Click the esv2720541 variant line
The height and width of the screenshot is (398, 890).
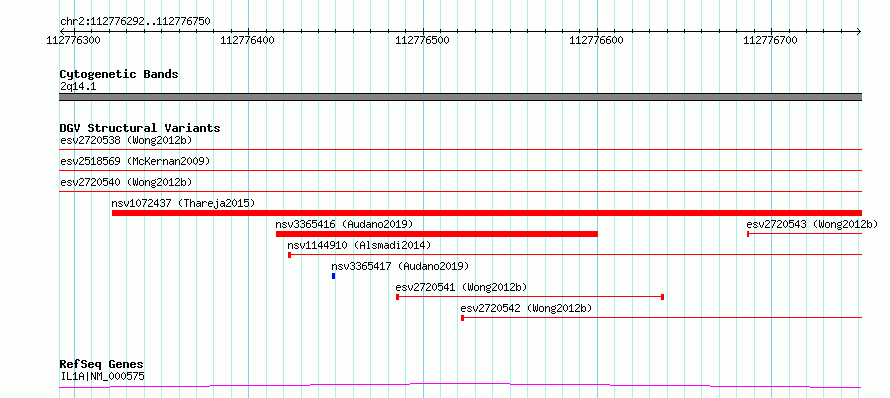click(530, 297)
